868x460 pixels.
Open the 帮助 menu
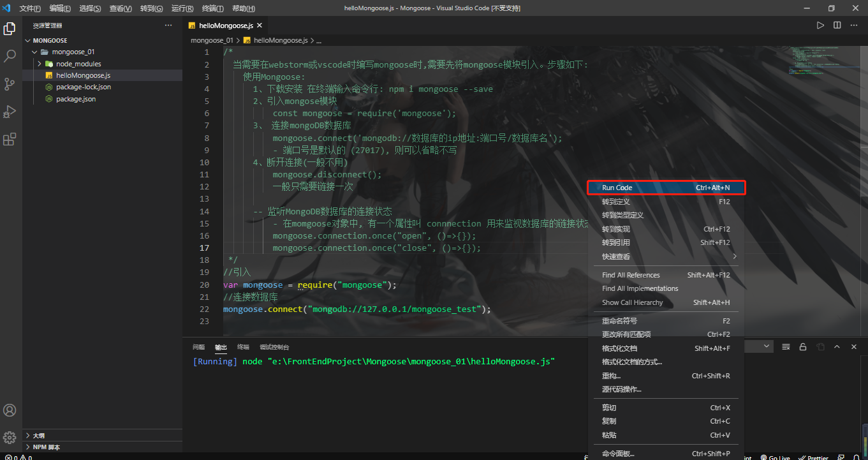243,8
